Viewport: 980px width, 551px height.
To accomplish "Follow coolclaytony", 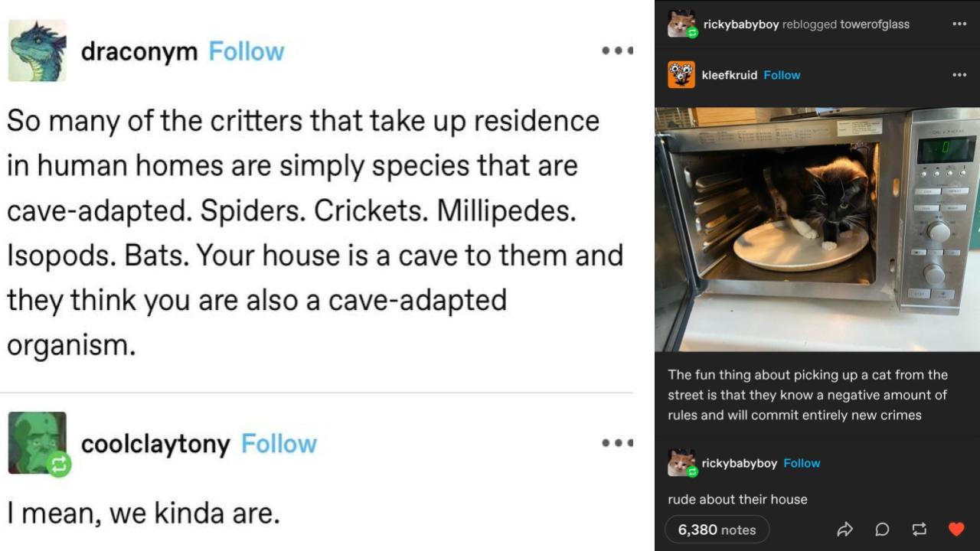I will [x=279, y=443].
